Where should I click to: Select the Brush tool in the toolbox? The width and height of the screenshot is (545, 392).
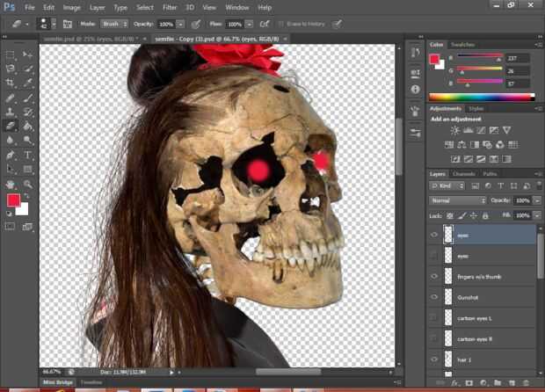pos(27,98)
